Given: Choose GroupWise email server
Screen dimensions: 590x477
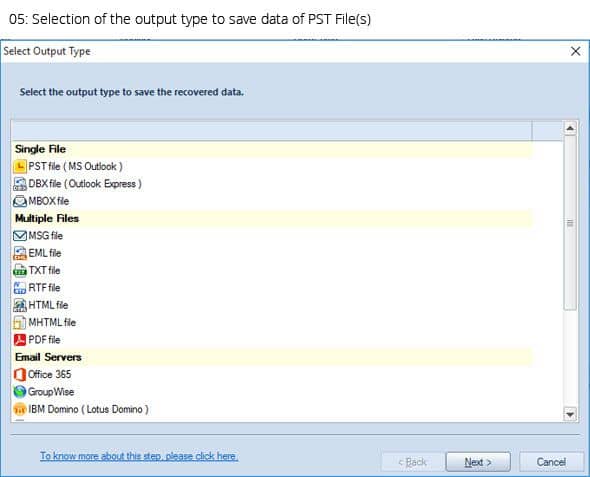Looking at the screenshot, I should [x=51, y=392].
